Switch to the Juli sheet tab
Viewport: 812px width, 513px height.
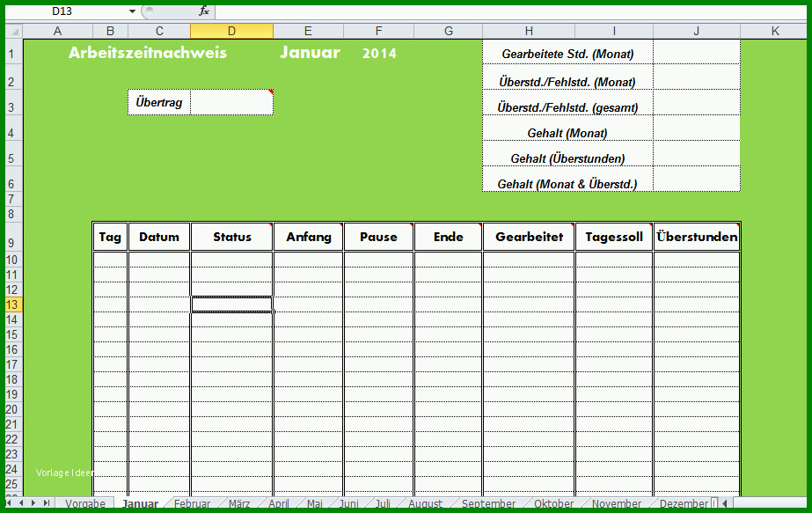(383, 503)
